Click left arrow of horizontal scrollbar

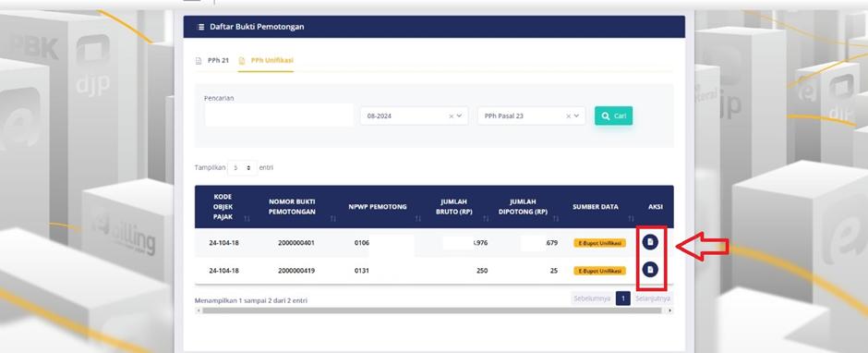pos(198,310)
